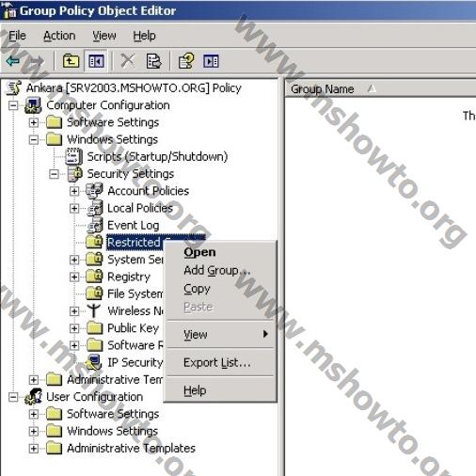Click the Show/Hide Action Pane icon
The width and height of the screenshot is (476, 476).
click(x=211, y=61)
